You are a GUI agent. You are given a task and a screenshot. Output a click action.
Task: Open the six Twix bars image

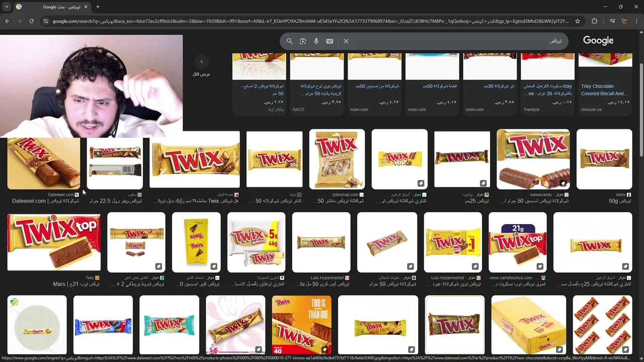pos(602,325)
